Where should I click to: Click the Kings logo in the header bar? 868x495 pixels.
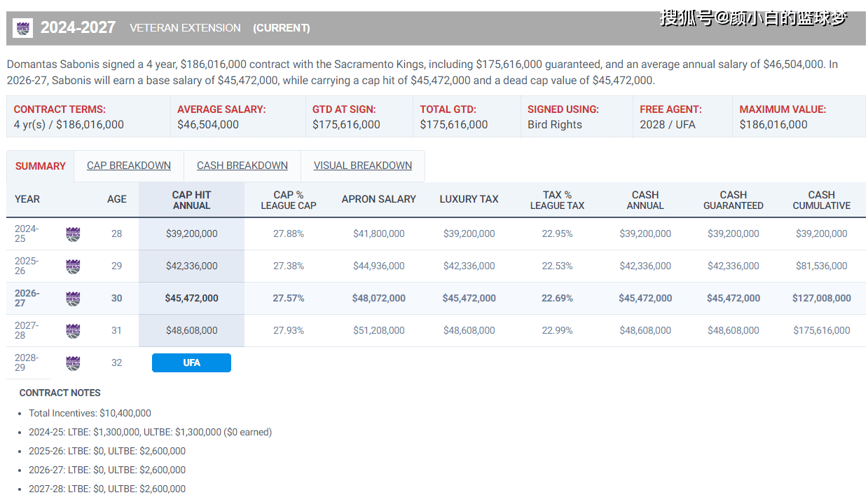point(23,28)
